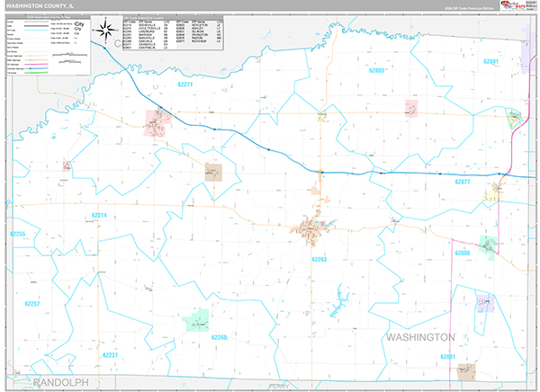Click the green shaded town beside label 62808
This screenshot has width=540, height=392.
pos(489,246)
